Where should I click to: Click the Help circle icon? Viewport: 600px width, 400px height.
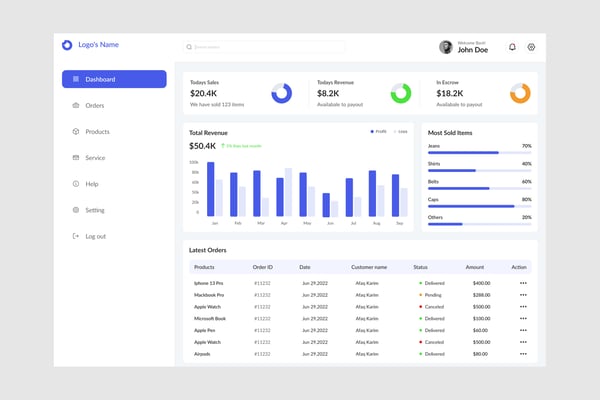76,184
